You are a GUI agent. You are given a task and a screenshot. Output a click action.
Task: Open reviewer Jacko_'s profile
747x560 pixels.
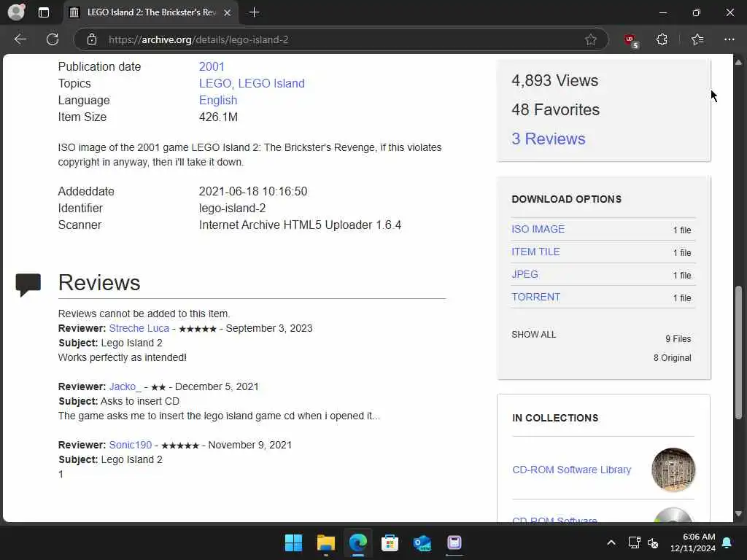click(x=125, y=386)
